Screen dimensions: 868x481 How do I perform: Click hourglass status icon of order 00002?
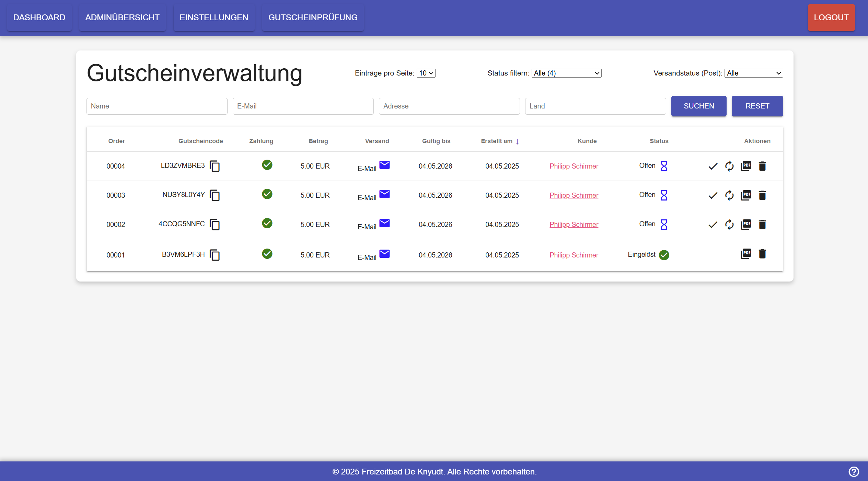[x=664, y=225]
